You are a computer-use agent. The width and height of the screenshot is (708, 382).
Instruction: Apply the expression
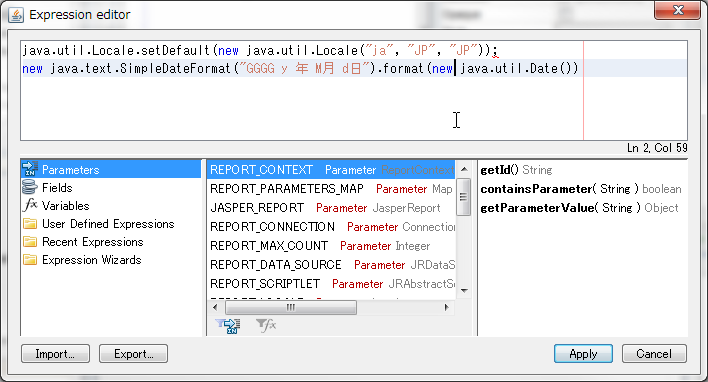(583, 354)
